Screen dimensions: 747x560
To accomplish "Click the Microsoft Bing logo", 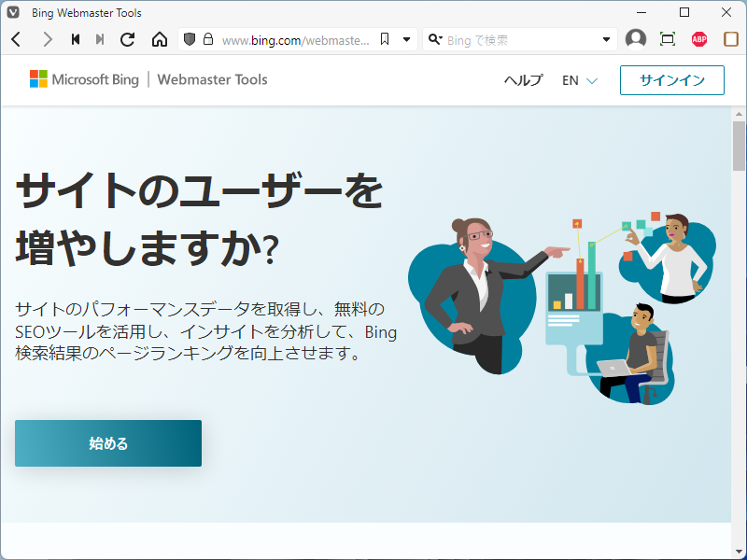I will pos(84,79).
